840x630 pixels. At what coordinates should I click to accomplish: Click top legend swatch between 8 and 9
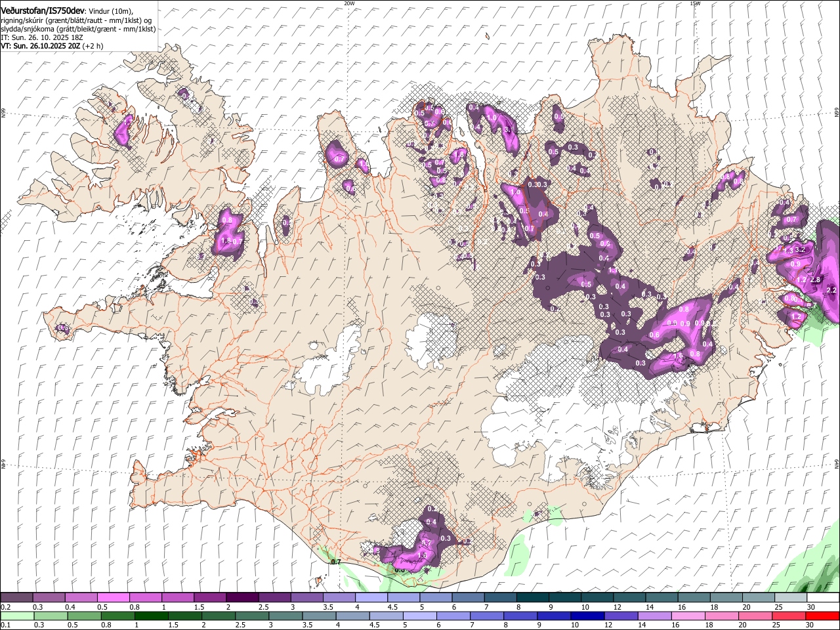[533, 598]
